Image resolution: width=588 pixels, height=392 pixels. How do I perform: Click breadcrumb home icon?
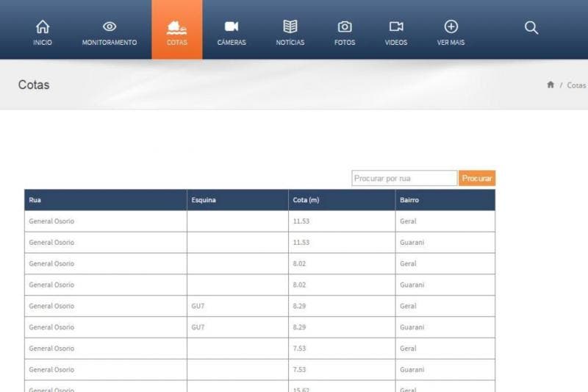click(551, 85)
